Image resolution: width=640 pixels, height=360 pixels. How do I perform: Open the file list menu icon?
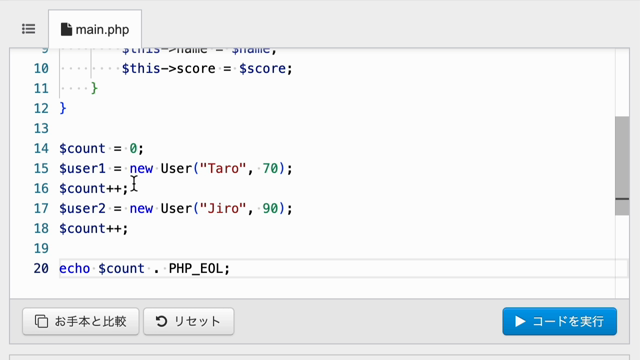(x=29, y=29)
